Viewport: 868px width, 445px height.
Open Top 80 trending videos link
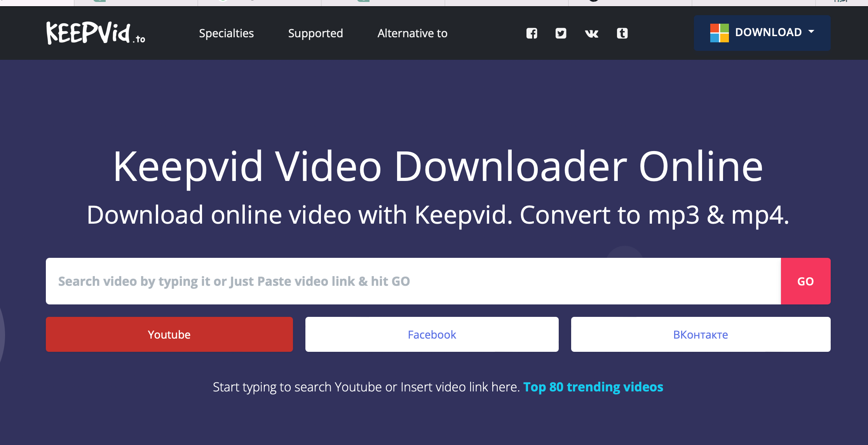[x=593, y=387]
